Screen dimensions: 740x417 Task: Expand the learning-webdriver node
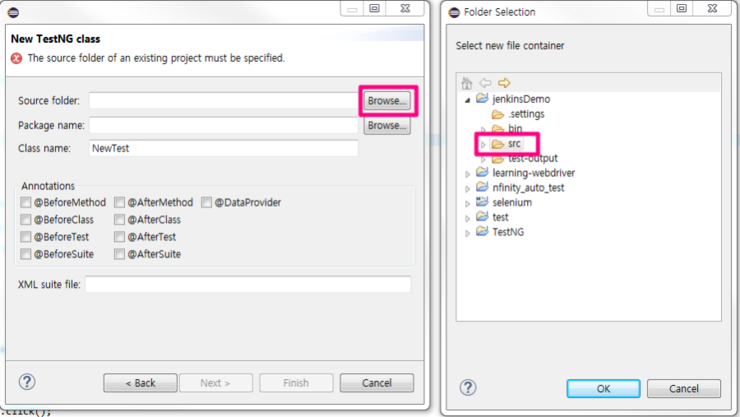coord(467,174)
